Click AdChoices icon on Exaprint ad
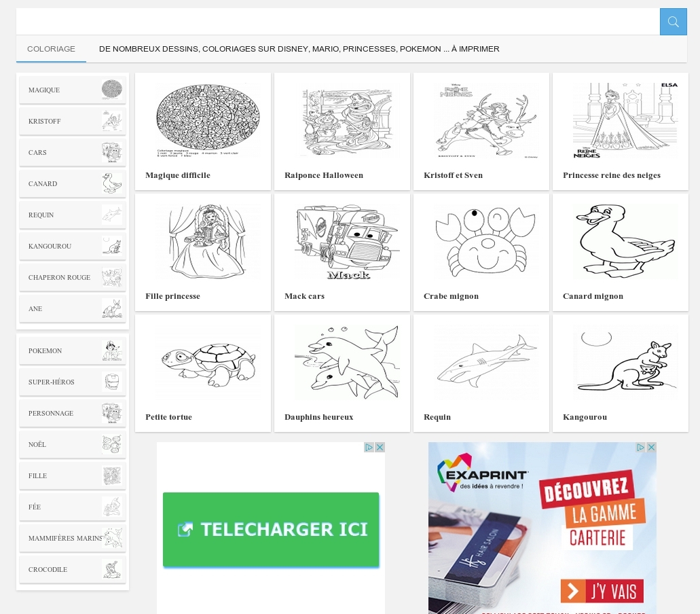The image size is (700, 614). point(640,447)
